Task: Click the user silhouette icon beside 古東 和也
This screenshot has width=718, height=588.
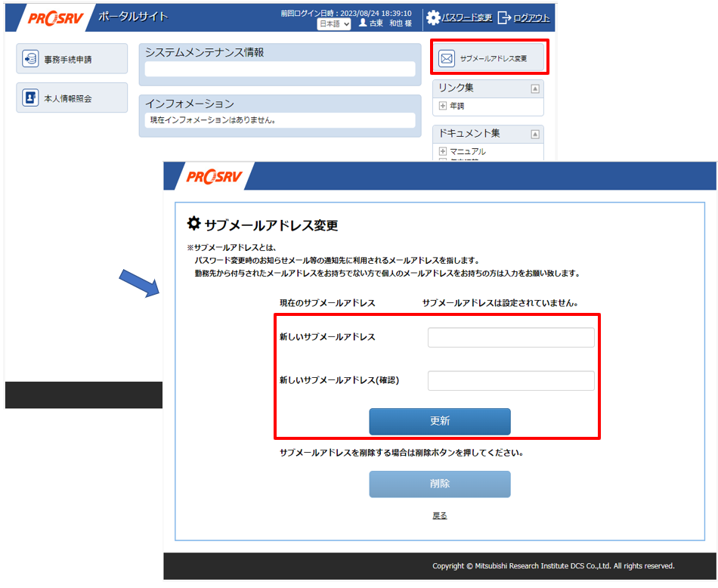Action: click(363, 23)
